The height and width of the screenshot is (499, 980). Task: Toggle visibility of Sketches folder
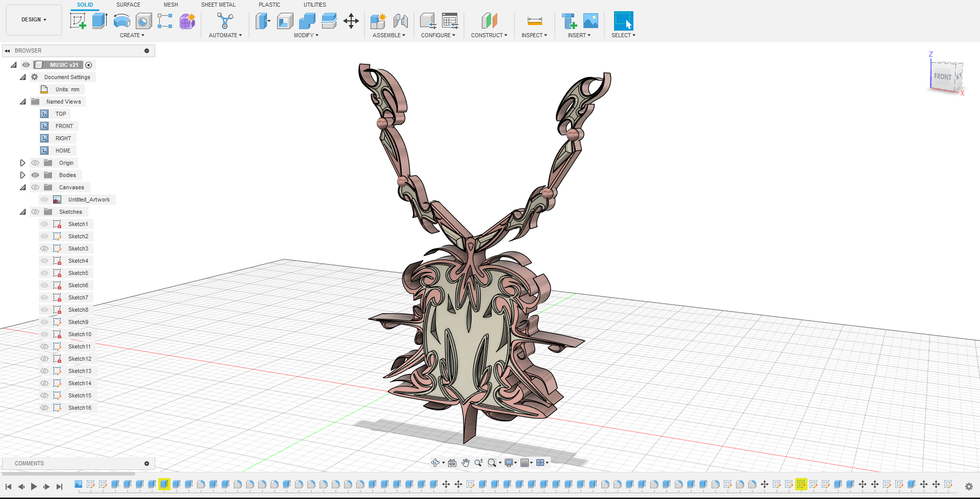35,212
